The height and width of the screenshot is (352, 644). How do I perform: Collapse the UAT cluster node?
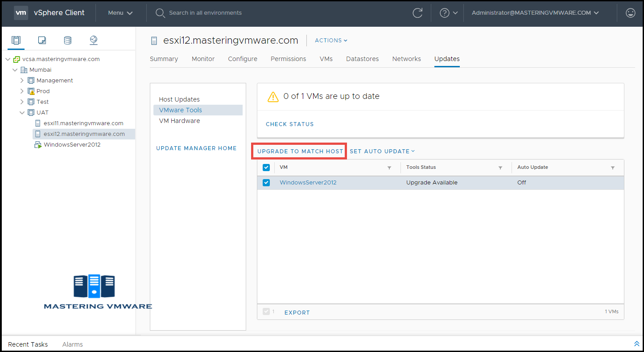22,113
